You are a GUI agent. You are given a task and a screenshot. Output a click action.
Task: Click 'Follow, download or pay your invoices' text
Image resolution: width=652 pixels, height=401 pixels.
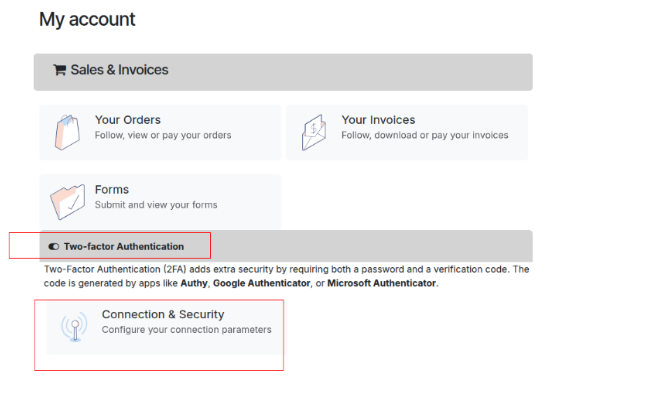tap(425, 135)
